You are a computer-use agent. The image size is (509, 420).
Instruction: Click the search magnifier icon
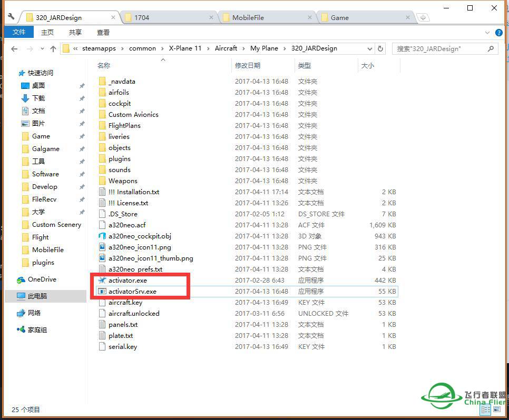[491, 48]
